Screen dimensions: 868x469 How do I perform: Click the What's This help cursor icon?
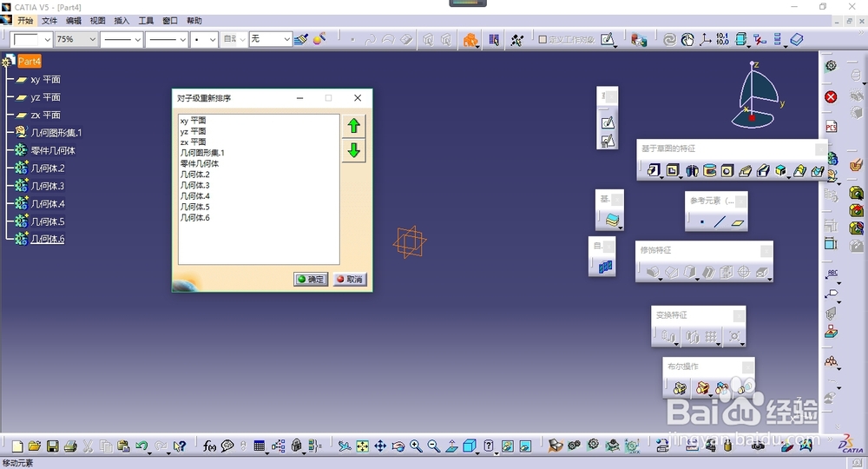(x=179, y=446)
